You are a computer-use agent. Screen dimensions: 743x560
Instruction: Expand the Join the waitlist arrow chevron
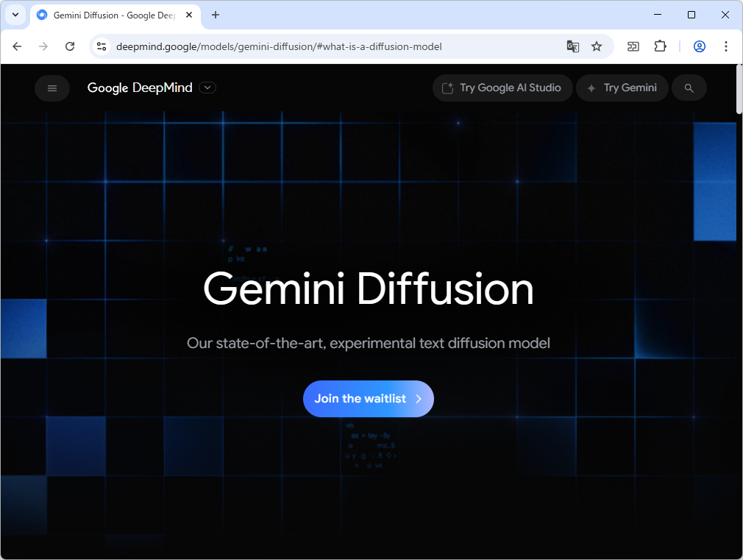419,398
